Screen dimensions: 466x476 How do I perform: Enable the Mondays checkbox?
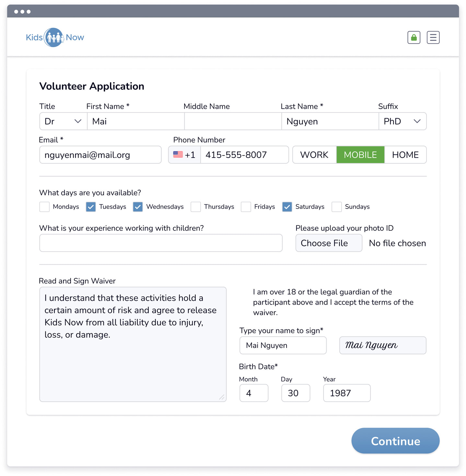(44, 207)
